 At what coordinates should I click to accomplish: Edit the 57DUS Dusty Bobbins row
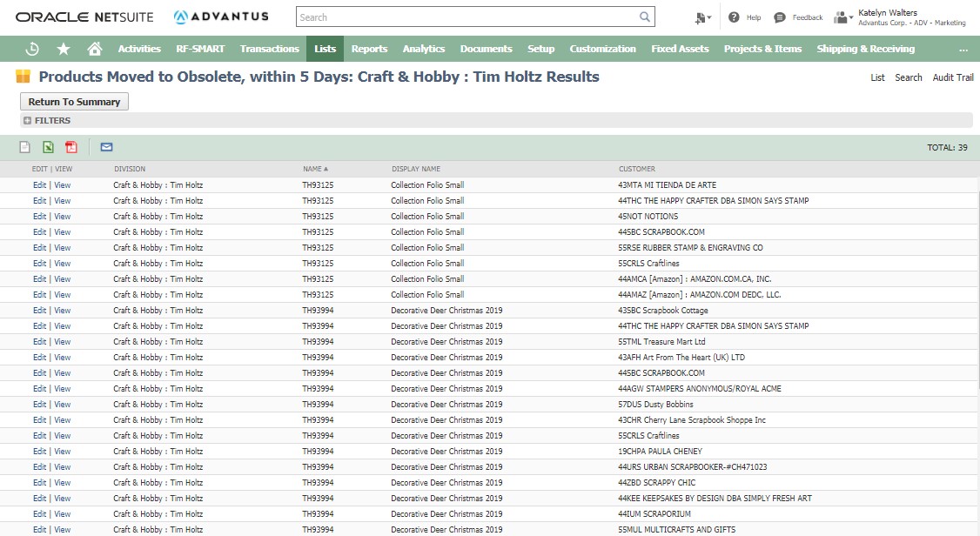point(39,405)
